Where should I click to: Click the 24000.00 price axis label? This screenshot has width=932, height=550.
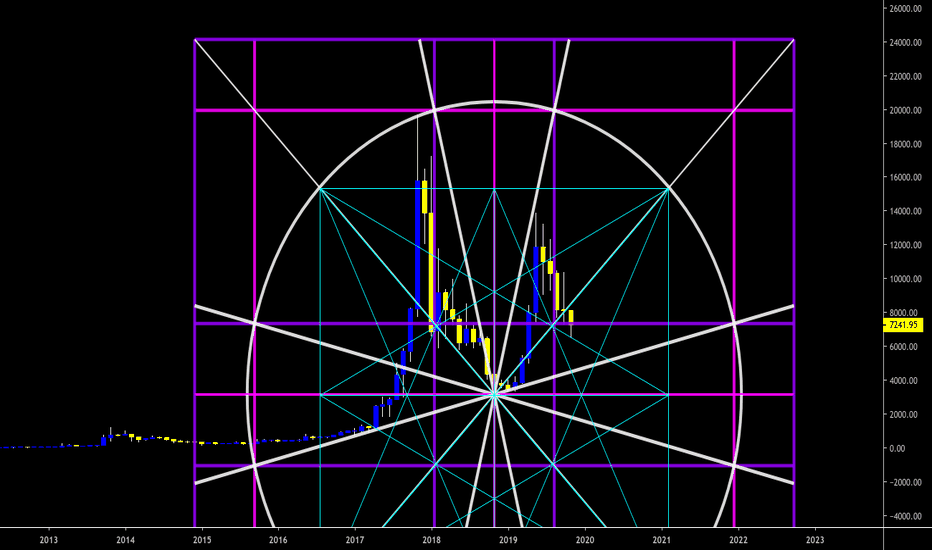click(905, 43)
